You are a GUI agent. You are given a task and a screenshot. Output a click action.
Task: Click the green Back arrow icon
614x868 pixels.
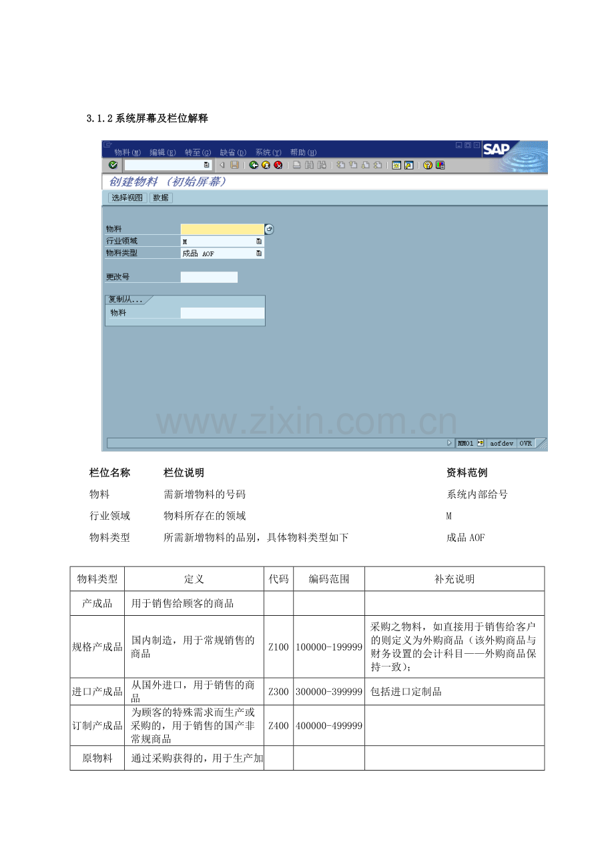tap(254, 165)
